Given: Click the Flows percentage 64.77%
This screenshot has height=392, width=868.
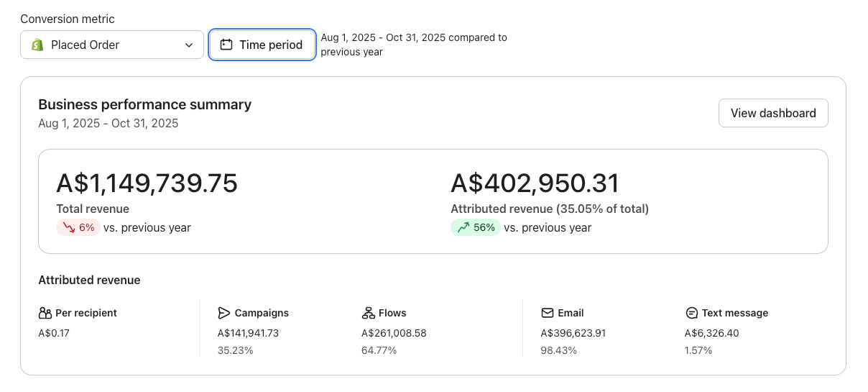Looking at the screenshot, I should point(379,350).
